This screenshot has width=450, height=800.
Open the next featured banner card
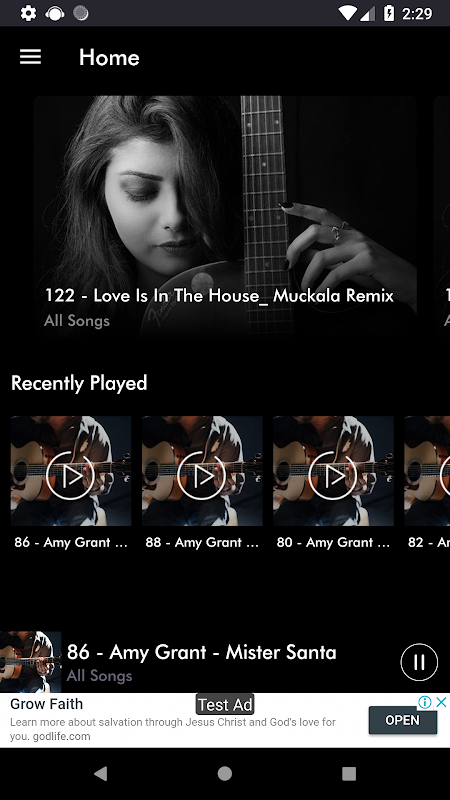[442, 217]
